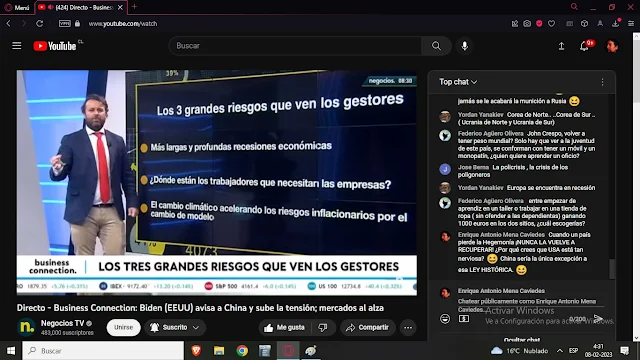
Task: Open browser downloads icon
Action: (616, 23)
